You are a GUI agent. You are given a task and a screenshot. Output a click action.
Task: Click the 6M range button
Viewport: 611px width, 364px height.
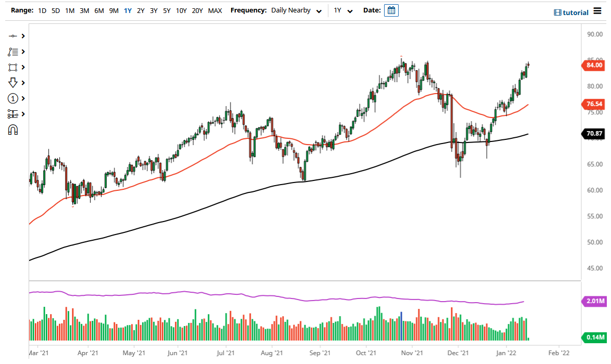tap(99, 10)
